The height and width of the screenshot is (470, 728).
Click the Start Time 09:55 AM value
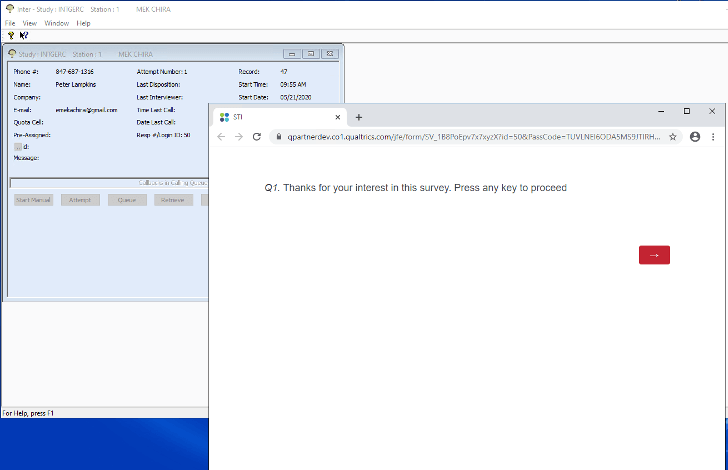[x=293, y=85]
